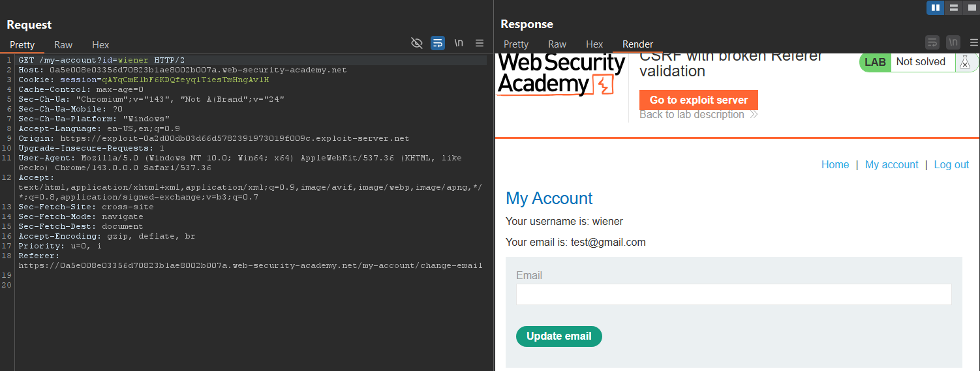Viewport: 980px width, 371px height.
Task: Switch to combined single-pane layout view
Action: pos(971,7)
